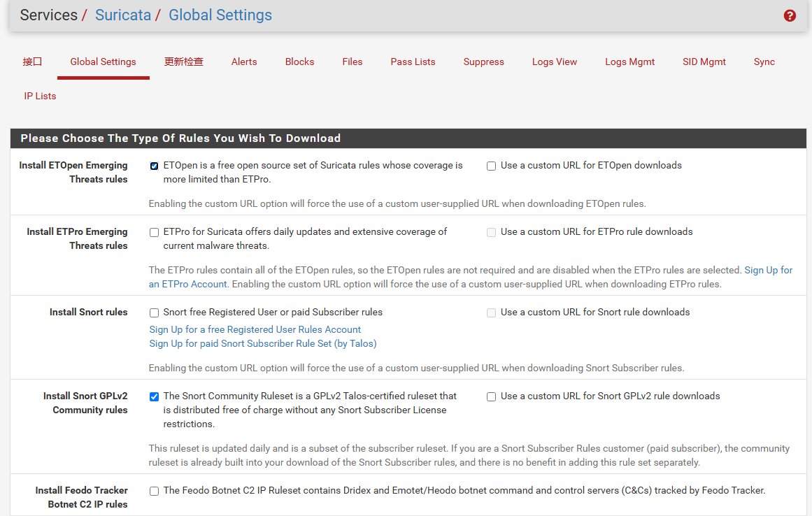Check Use a custom URL for ETOpen downloads
This screenshot has width=812, height=516.
point(491,165)
